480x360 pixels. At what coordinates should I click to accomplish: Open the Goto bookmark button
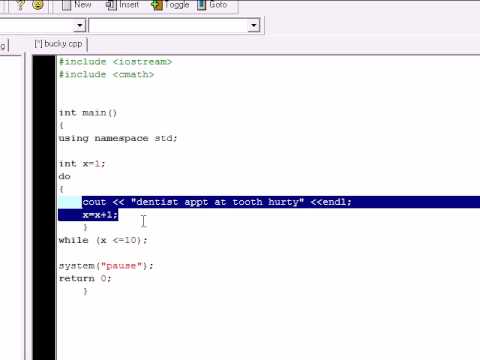tap(212, 5)
